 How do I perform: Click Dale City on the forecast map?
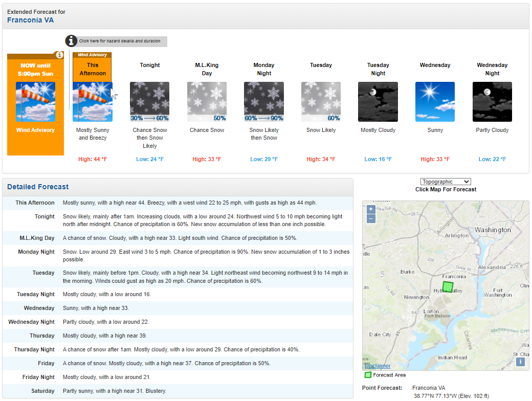click(380, 334)
